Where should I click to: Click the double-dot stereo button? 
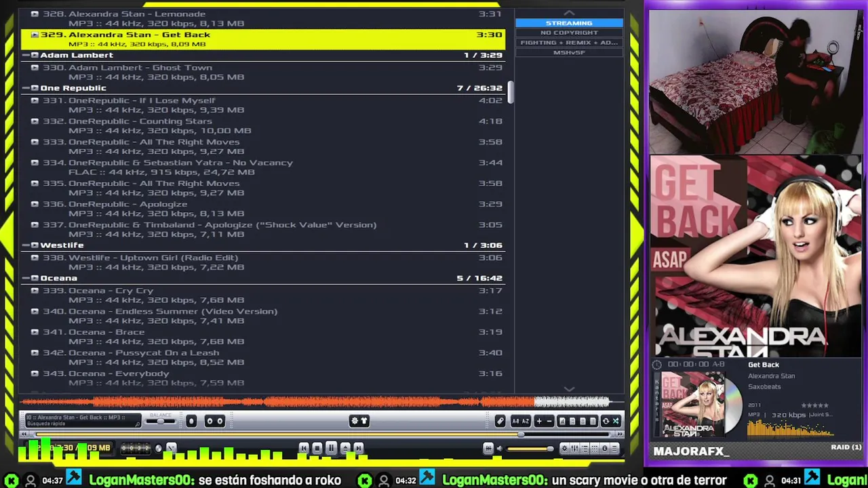(x=214, y=421)
